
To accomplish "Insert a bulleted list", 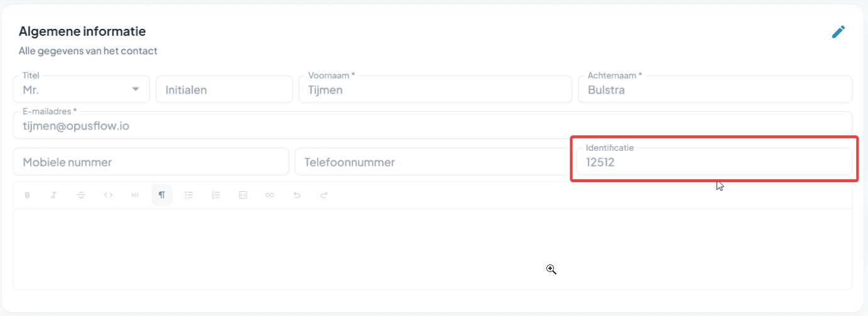I will pos(188,195).
